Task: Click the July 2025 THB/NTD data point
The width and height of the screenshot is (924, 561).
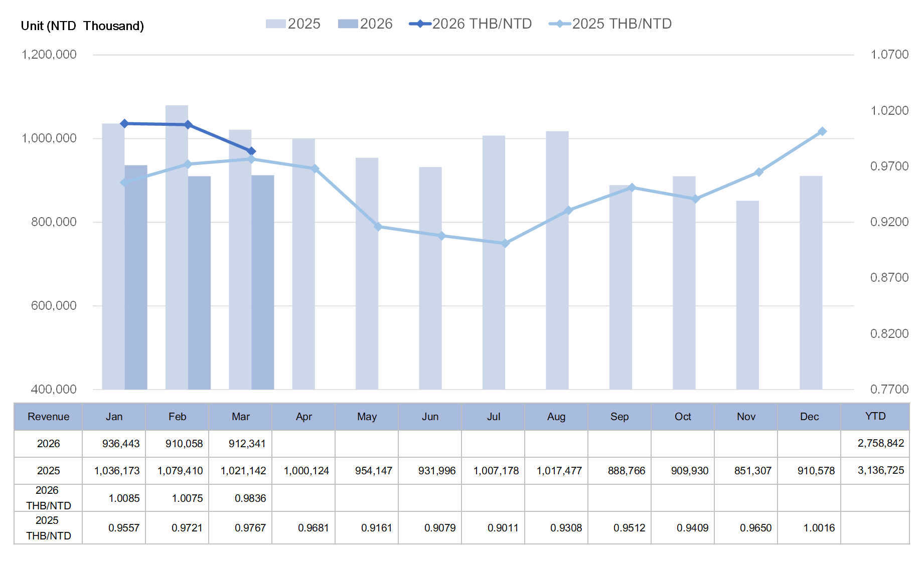Action: (x=506, y=243)
